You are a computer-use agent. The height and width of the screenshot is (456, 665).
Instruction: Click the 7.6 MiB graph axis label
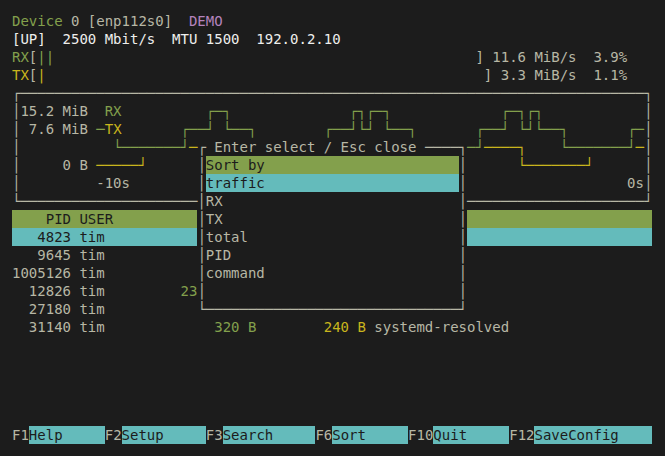pyautogui.click(x=58, y=129)
